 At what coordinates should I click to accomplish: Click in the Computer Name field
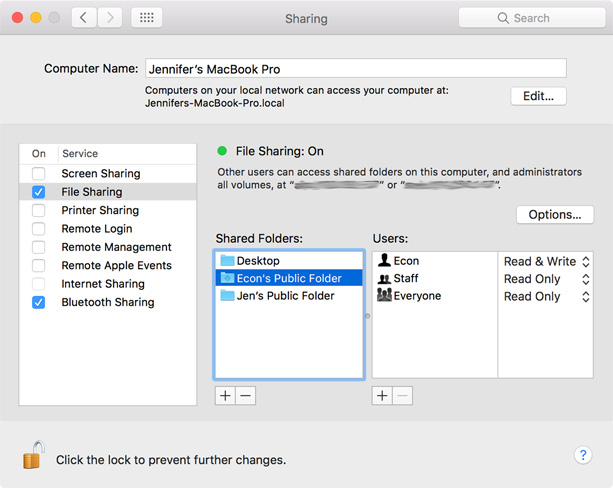click(x=356, y=68)
